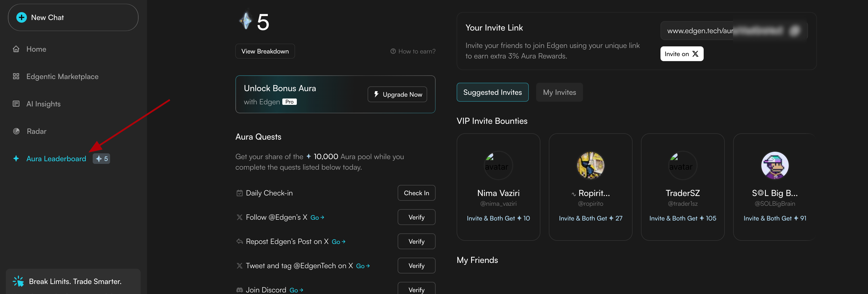Click the @nima_vaziri handle
The image size is (868, 294).
[498, 204]
